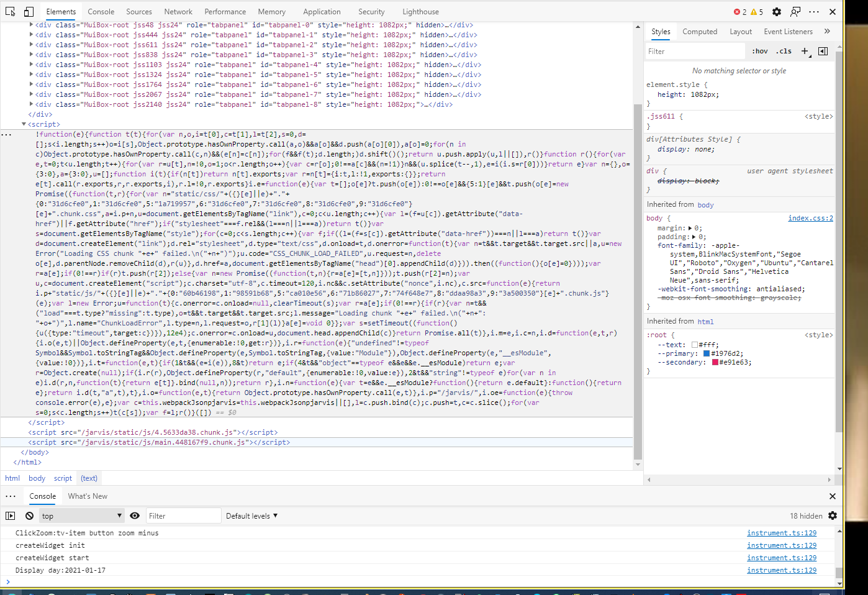Image resolution: width=868 pixels, height=595 pixels.
Task: Open the --primary blue color swatch
Action: (x=707, y=354)
